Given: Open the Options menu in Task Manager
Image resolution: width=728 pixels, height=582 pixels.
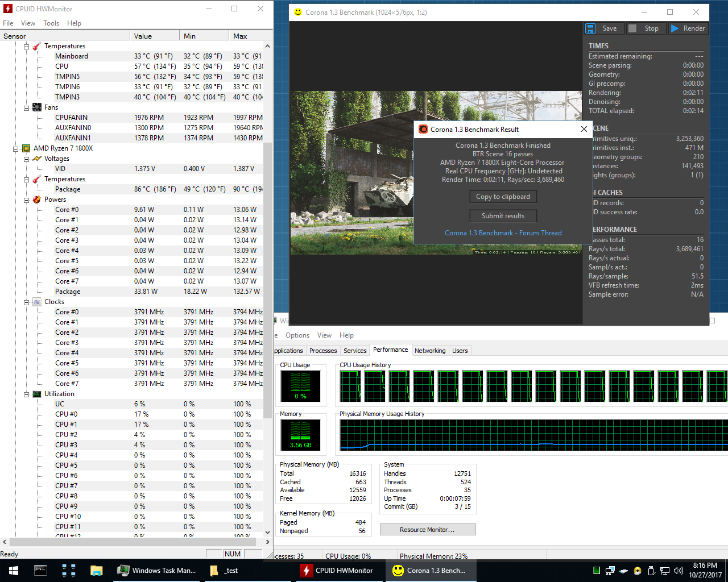Looking at the screenshot, I should click(297, 335).
